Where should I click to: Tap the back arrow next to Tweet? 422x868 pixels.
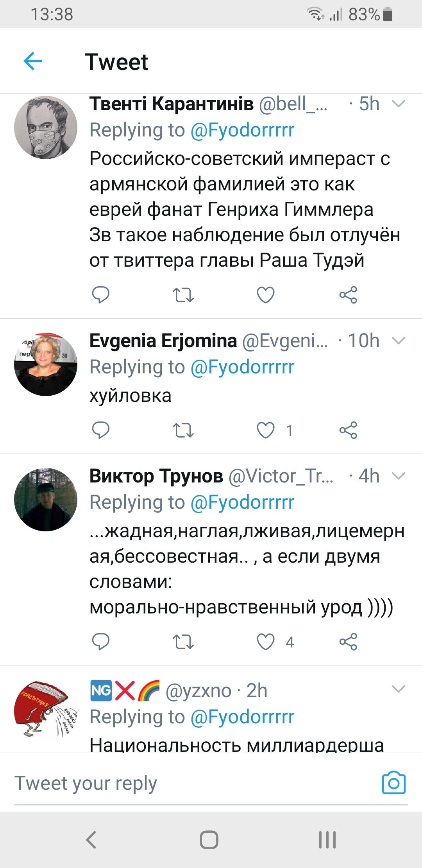pos(33,61)
